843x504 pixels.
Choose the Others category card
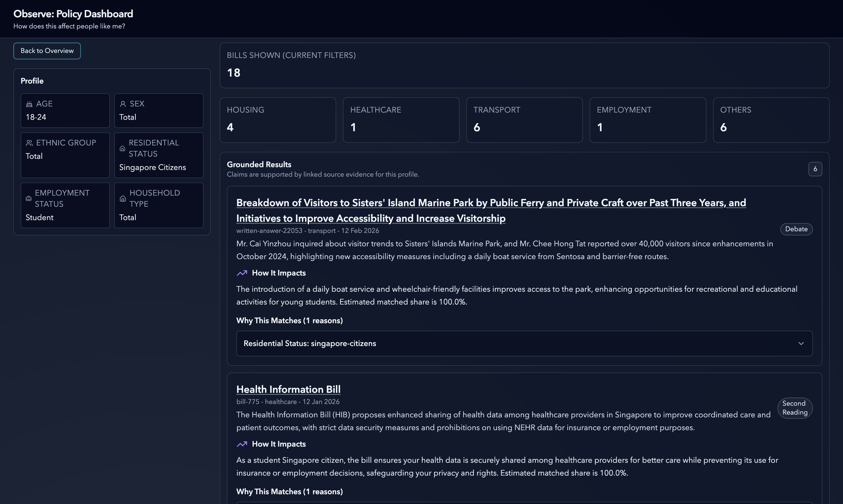coord(771,120)
